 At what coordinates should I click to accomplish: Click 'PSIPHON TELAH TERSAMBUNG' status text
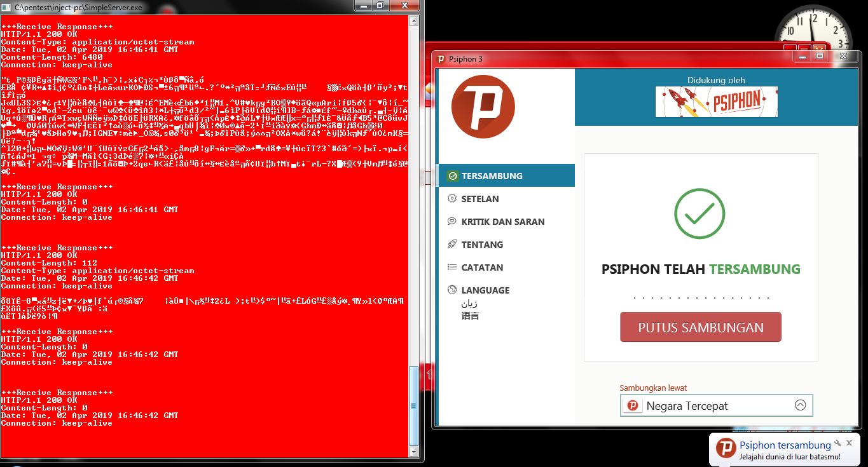[701, 269]
